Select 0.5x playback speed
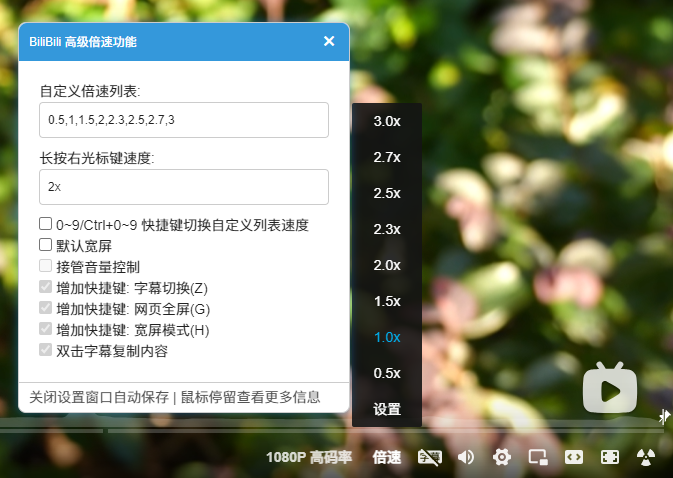 tap(387, 373)
